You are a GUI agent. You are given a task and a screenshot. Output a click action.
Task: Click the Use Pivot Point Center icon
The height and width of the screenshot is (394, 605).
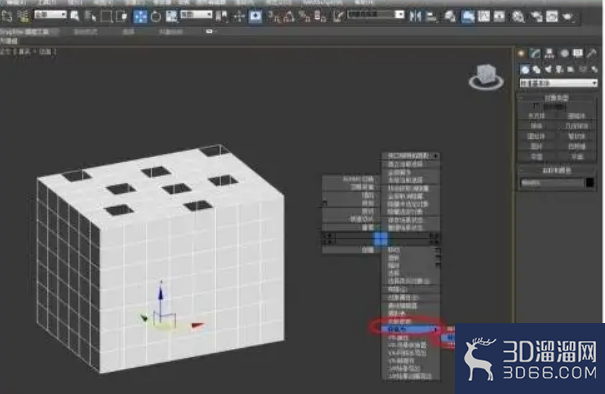[x=221, y=16]
